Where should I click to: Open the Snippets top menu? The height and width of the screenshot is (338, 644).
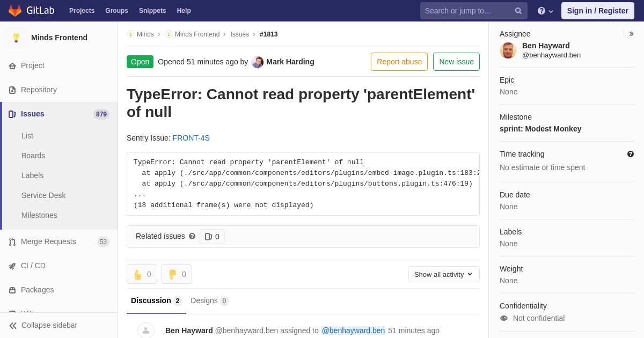[x=152, y=11]
